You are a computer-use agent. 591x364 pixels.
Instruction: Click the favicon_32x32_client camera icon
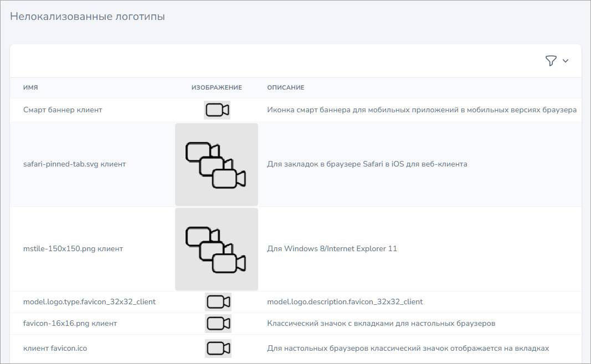pyautogui.click(x=218, y=301)
